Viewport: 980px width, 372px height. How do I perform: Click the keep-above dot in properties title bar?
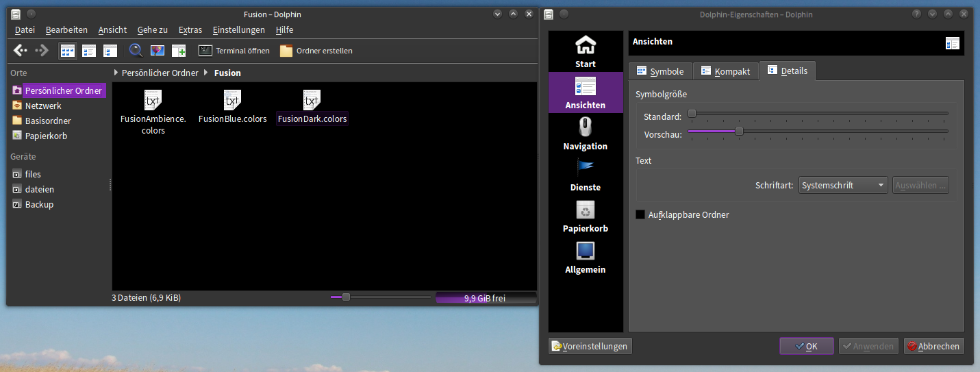564,14
